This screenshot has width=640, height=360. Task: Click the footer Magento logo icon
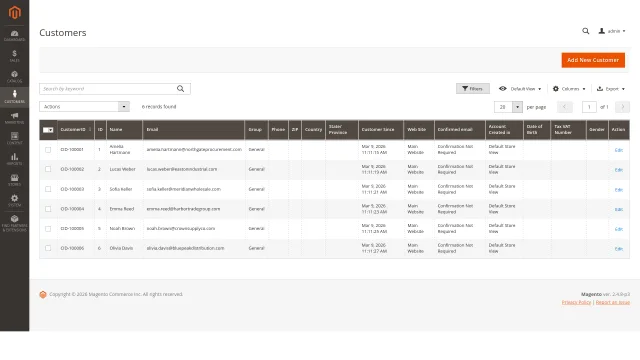(x=43, y=294)
